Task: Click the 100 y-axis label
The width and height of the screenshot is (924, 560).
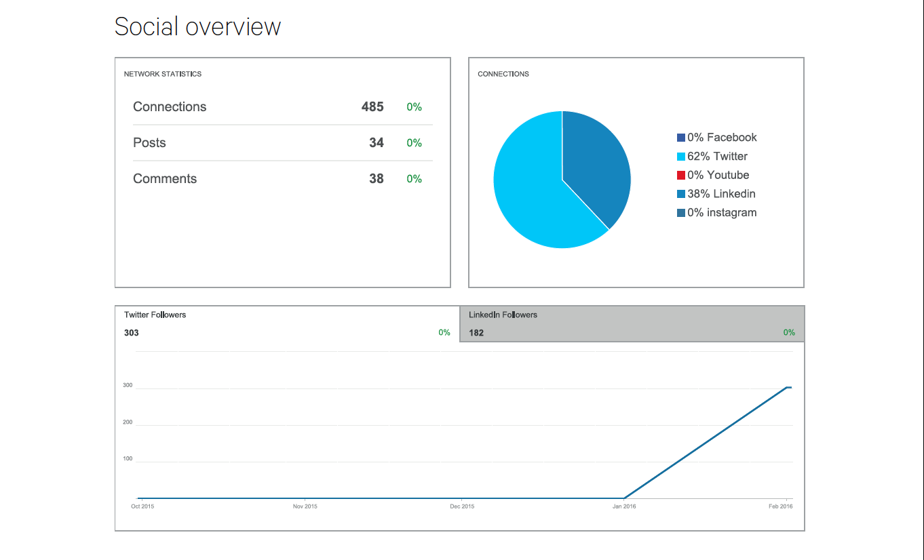Action: 128,459
